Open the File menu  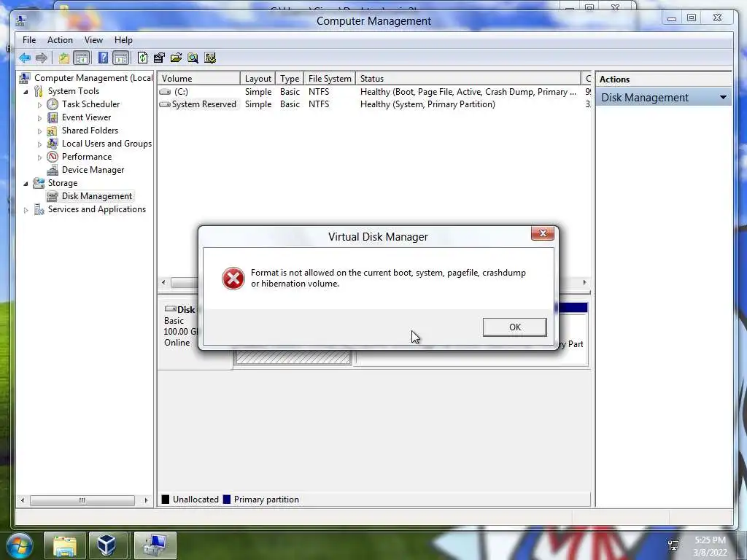[x=29, y=40]
